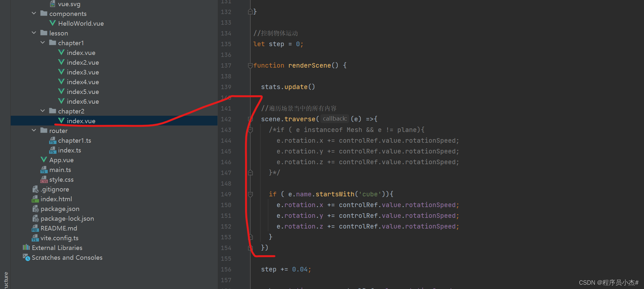644x289 pixels.
Task: Click startsWith method in line 149
Action: (335, 194)
